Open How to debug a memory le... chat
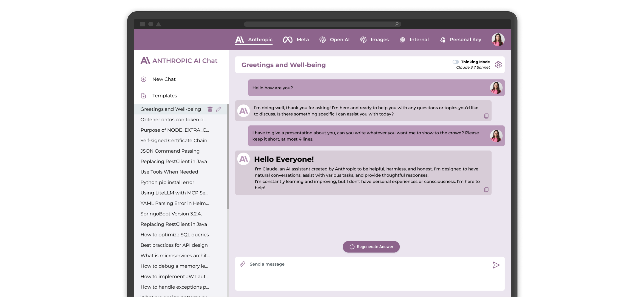The height and width of the screenshot is (297, 644). point(174,266)
